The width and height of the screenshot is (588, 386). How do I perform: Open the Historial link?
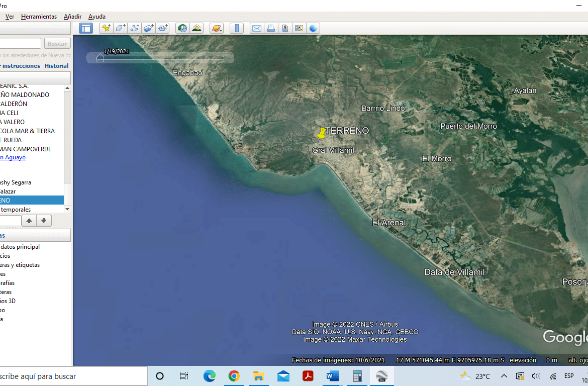click(57, 66)
